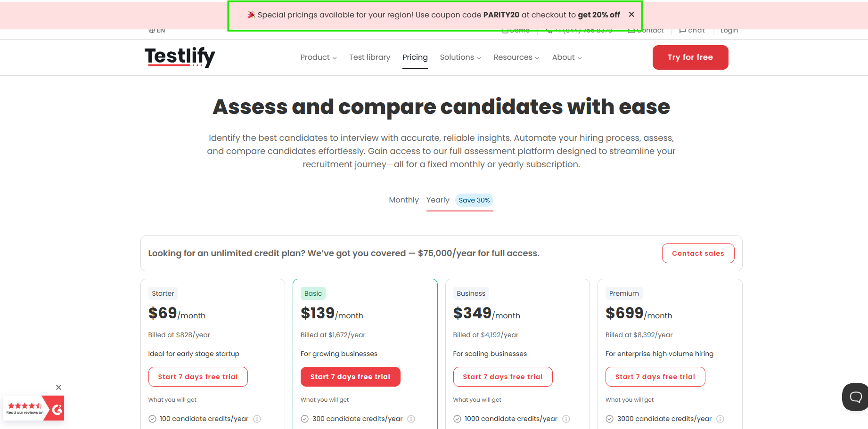The width and height of the screenshot is (868, 429).
Task: Expand the Product menu
Action: [x=319, y=57]
